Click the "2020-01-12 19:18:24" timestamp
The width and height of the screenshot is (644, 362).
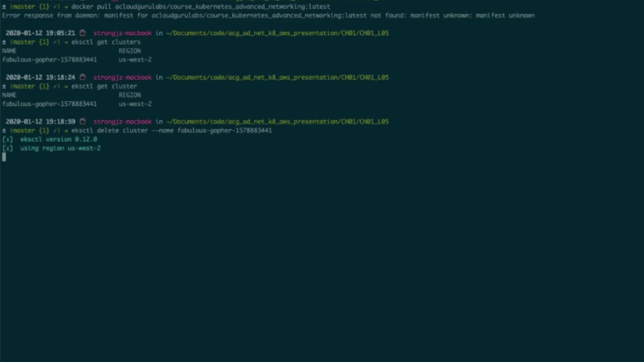click(x=40, y=77)
